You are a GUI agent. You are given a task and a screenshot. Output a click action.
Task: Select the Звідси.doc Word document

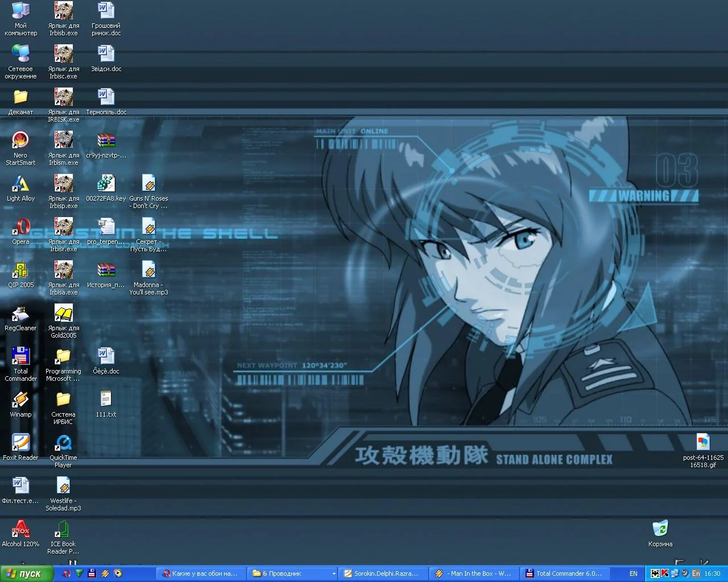pos(106,59)
